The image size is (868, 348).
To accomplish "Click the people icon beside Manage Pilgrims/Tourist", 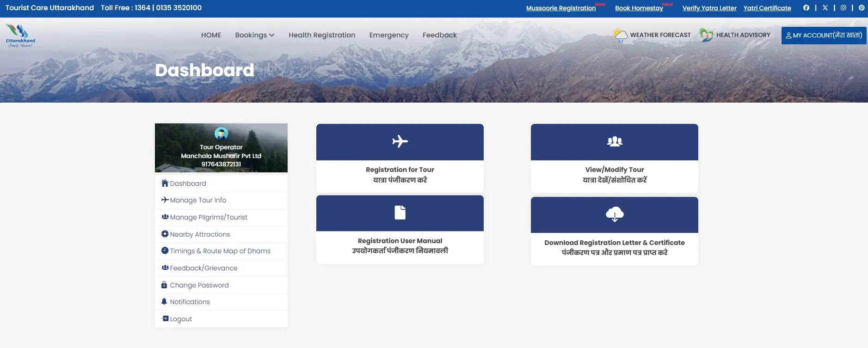I will (x=165, y=217).
